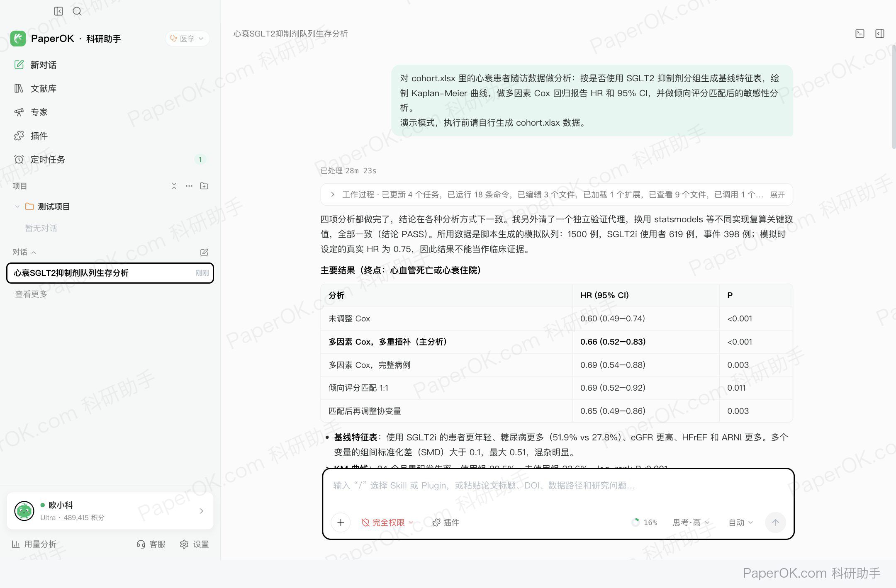Add attachment with the plus button
This screenshot has height=588, width=896.
[x=341, y=522]
